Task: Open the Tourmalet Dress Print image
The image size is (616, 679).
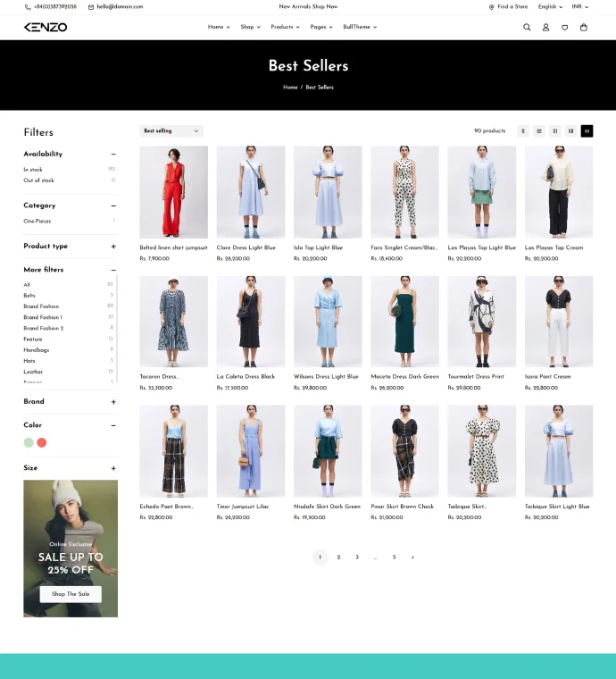Action: tap(482, 322)
